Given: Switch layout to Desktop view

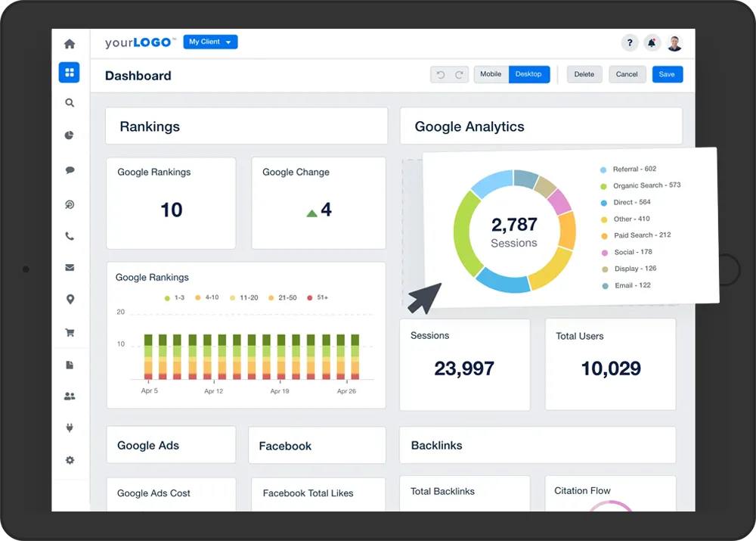Looking at the screenshot, I should [x=528, y=74].
